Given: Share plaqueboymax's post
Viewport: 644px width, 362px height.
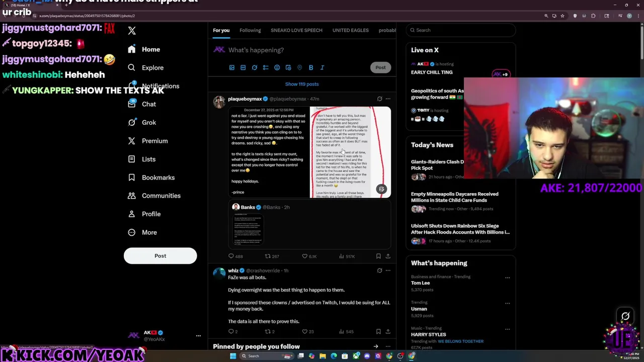Looking at the screenshot, I should [388, 256].
